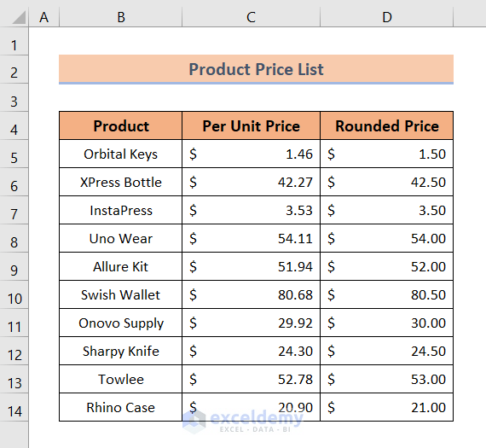Select row 14 header

14,407
